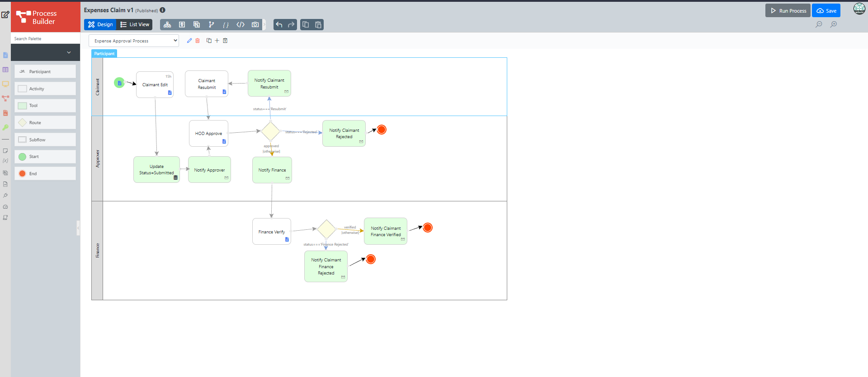The height and width of the screenshot is (377, 868).
Task: Click the red delete process trash icon
Action: (198, 41)
